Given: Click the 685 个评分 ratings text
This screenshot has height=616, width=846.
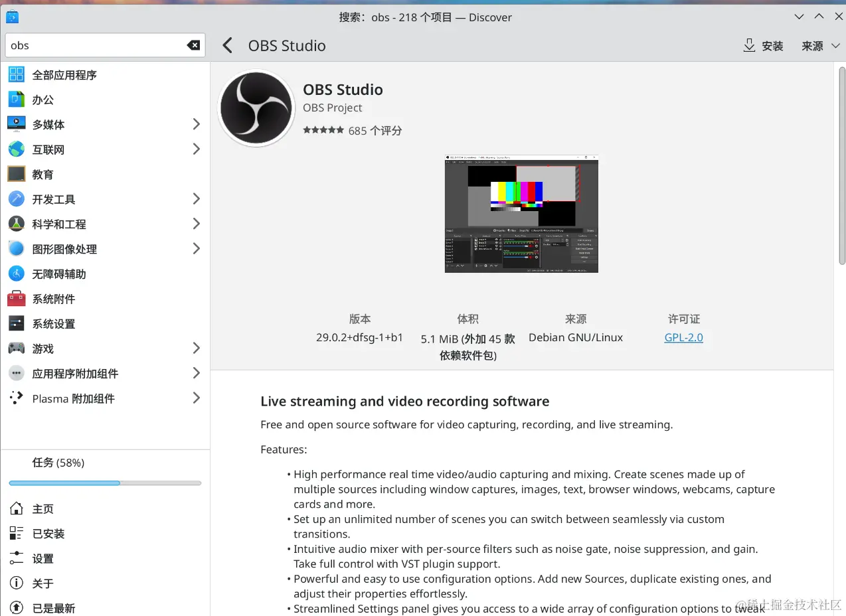Looking at the screenshot, I should (375, 131).
